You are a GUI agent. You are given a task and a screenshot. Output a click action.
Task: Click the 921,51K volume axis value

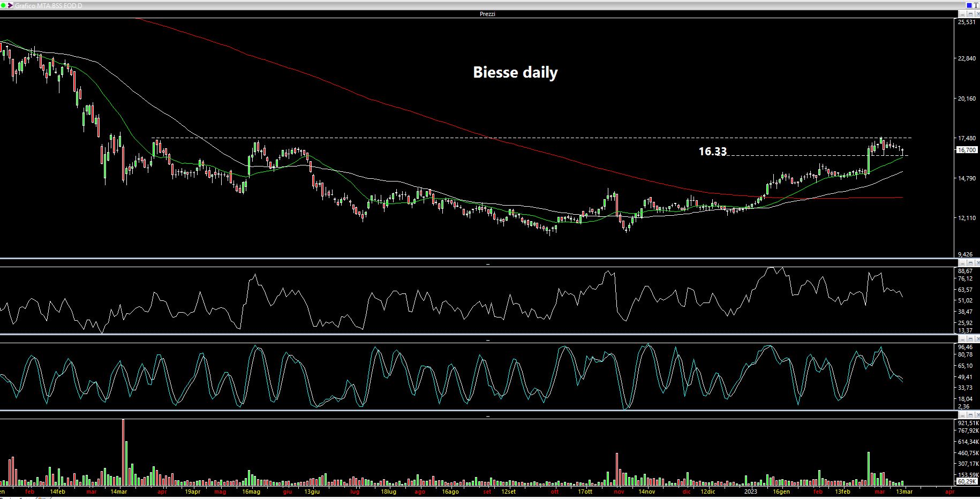click(967, 423)
